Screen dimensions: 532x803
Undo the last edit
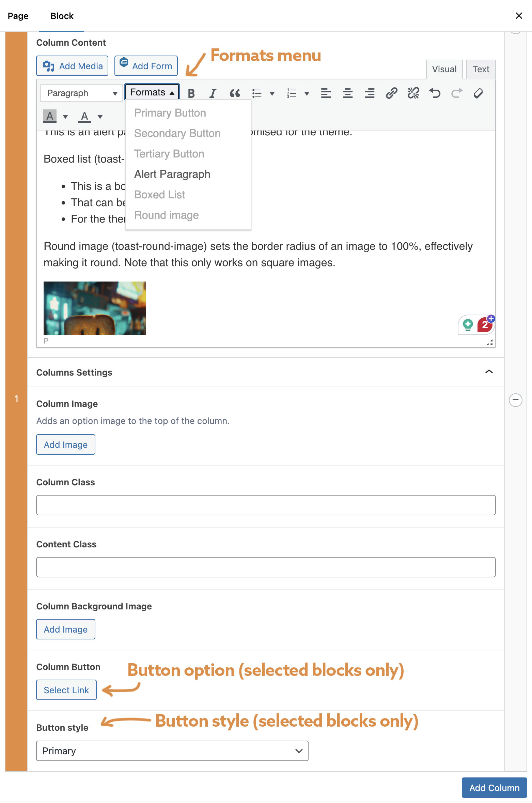435,93
